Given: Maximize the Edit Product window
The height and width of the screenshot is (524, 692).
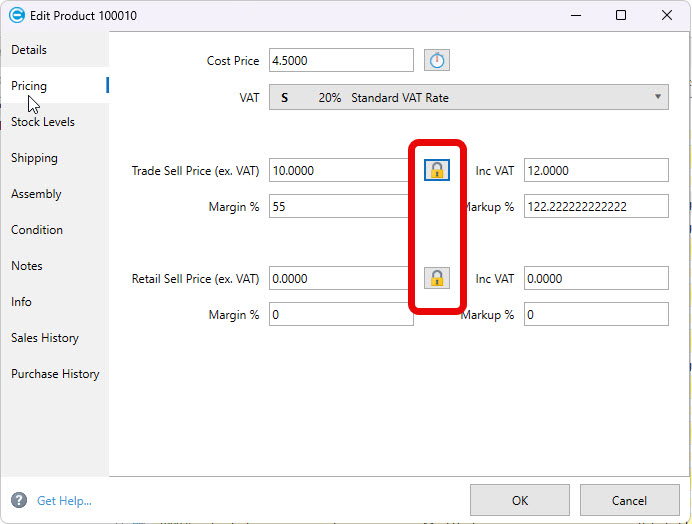Looking at the screenshot, I should [x=621, y=15].
